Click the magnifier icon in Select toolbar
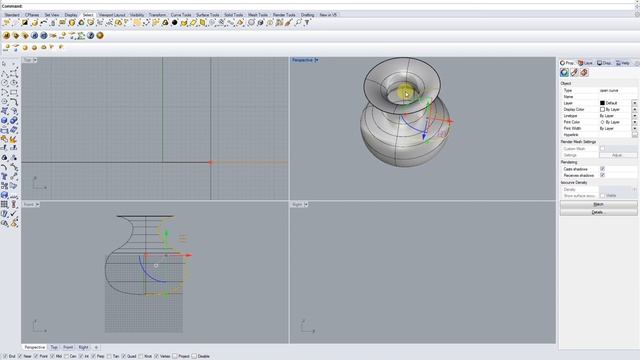The height and width of the screenshot is (360, 640). (x=298, y=23)
